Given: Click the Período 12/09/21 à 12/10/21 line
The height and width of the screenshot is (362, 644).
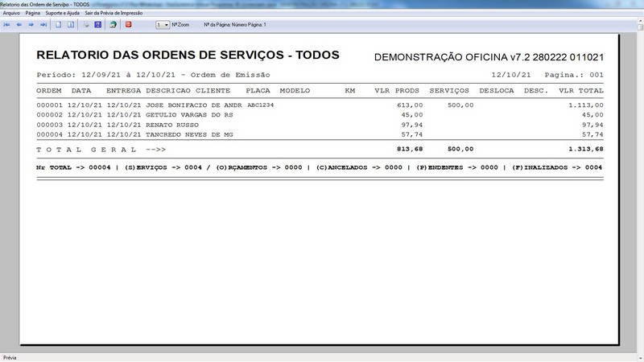Looking at the screenshot, I should 153,75.
